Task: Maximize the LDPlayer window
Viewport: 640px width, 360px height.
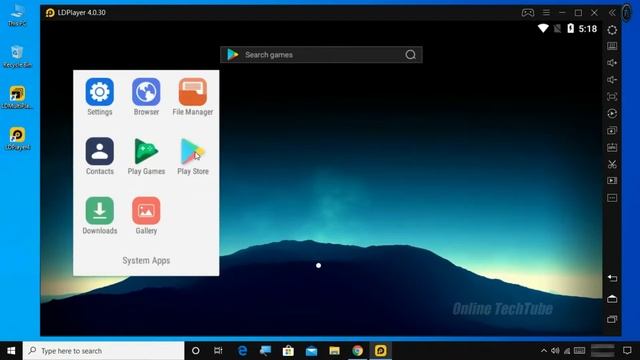Action: pyautogui.click(x=578, y=13)
